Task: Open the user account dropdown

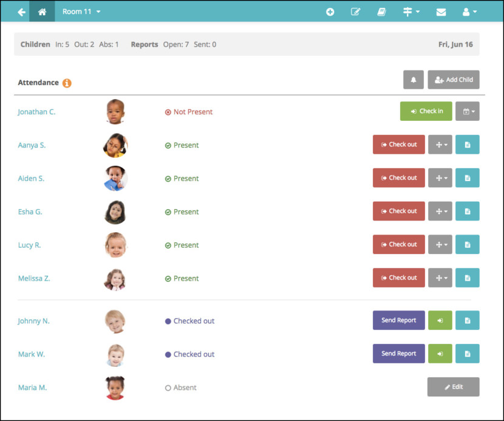Action: point(469,12)
